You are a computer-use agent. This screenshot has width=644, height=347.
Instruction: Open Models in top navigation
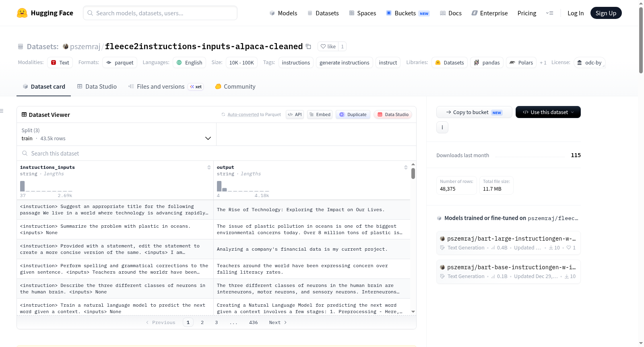[x=283, y=13]
